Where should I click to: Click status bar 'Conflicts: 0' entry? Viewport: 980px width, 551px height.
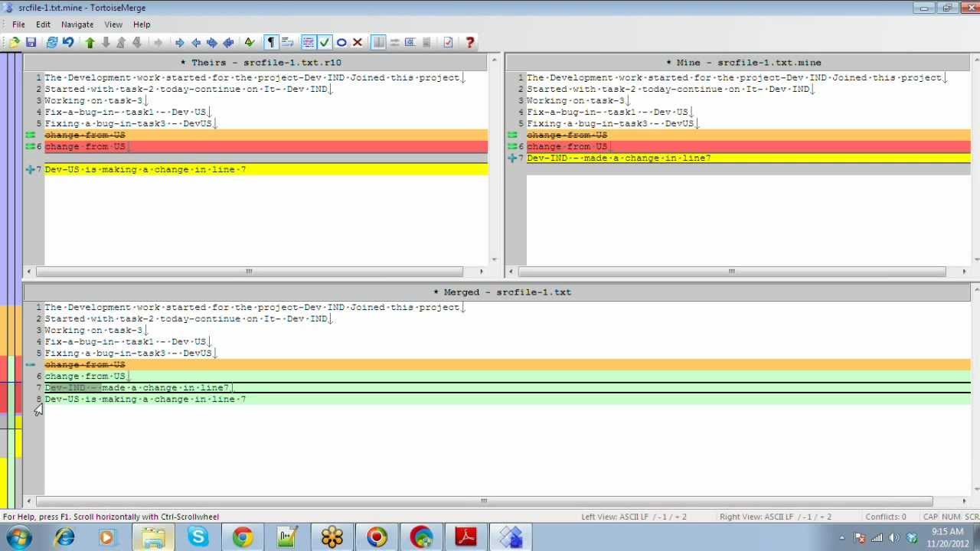click(x=886, y=517)
